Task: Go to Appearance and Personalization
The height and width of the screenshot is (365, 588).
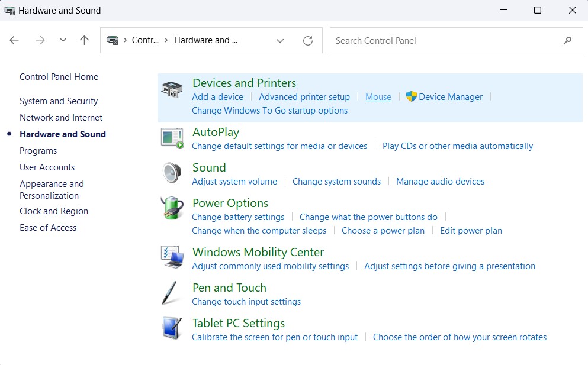Action: click(x=52, y=190)
